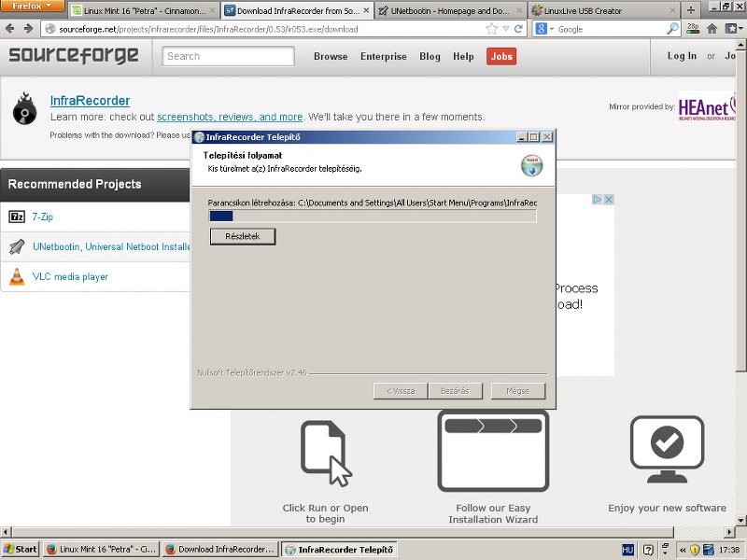Click the 7-Zip icon
This screenshot has height=560, width=747.
(17, 217)
